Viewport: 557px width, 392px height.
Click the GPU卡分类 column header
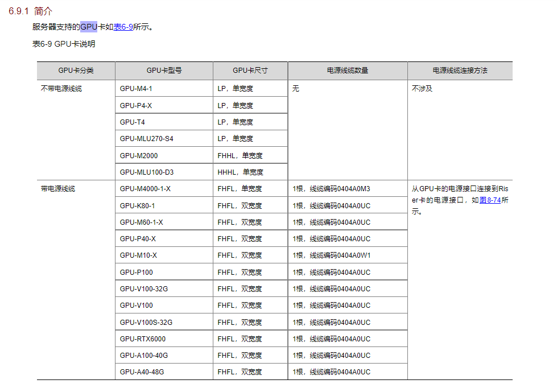pyautogui.click(x=76, y=71)
